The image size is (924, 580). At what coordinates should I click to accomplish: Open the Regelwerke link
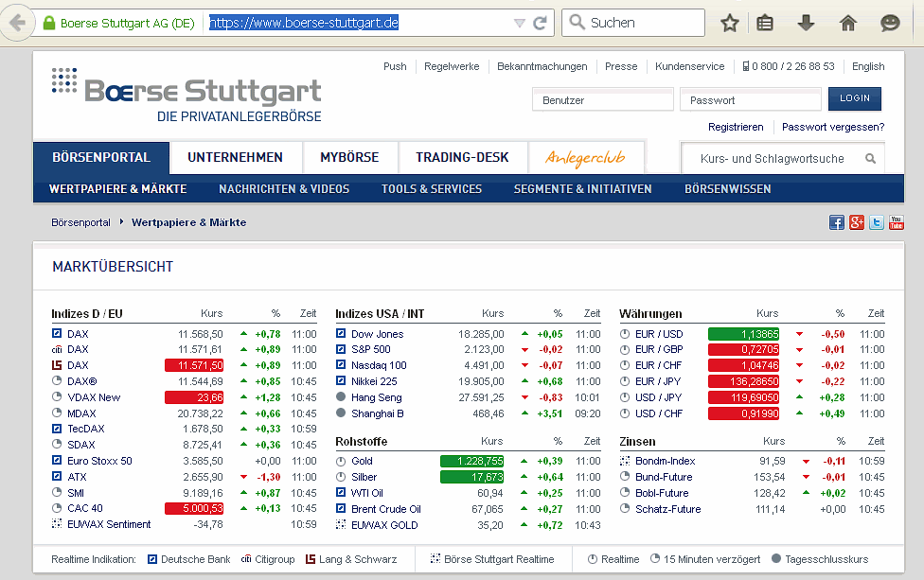pyautogui.click(x=452, y=66)
